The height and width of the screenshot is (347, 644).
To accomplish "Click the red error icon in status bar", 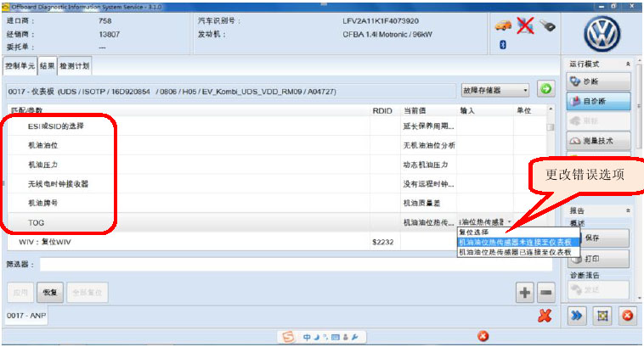I will [x=483, y=336].
